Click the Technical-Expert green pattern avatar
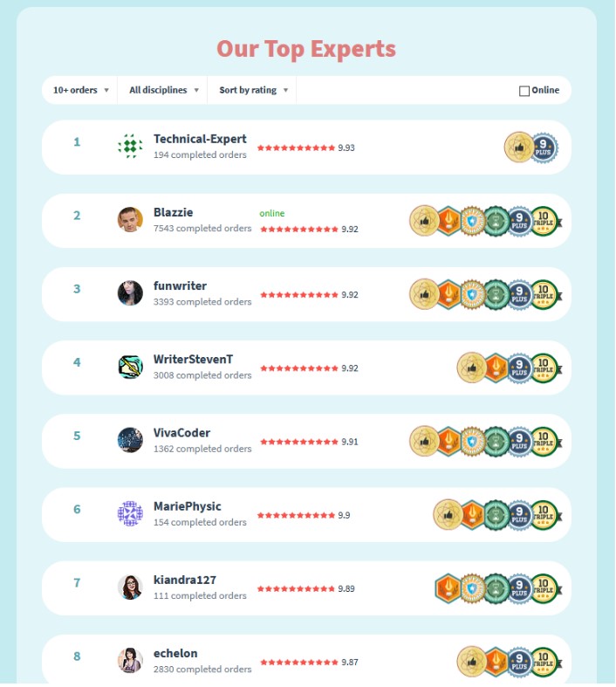This screenshot has height=687, width=616. [131, 146]
